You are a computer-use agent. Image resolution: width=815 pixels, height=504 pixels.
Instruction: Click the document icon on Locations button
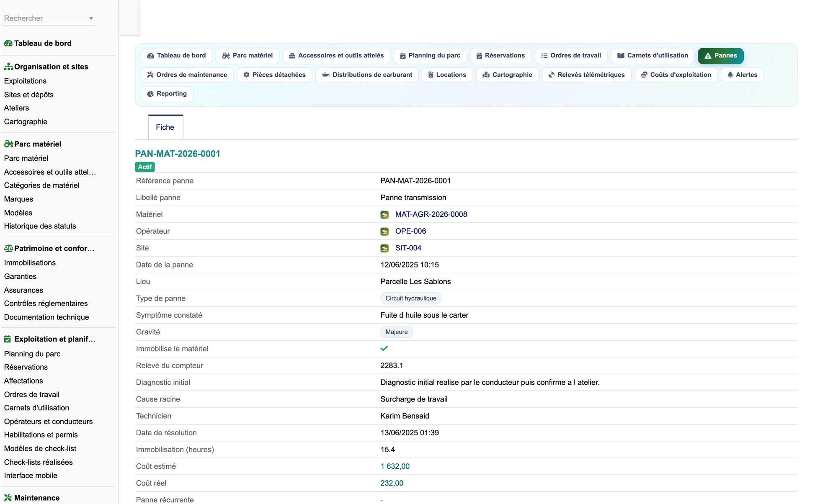[431, 75]
